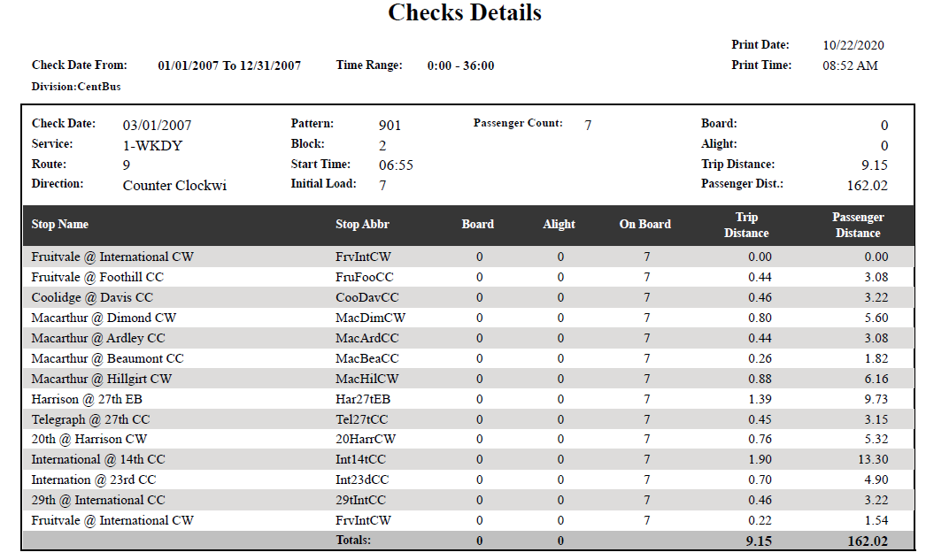Viewport: 926px width, 560px height.
Task: Sort by the Trip Distance column header
Action: click(746, 224)
